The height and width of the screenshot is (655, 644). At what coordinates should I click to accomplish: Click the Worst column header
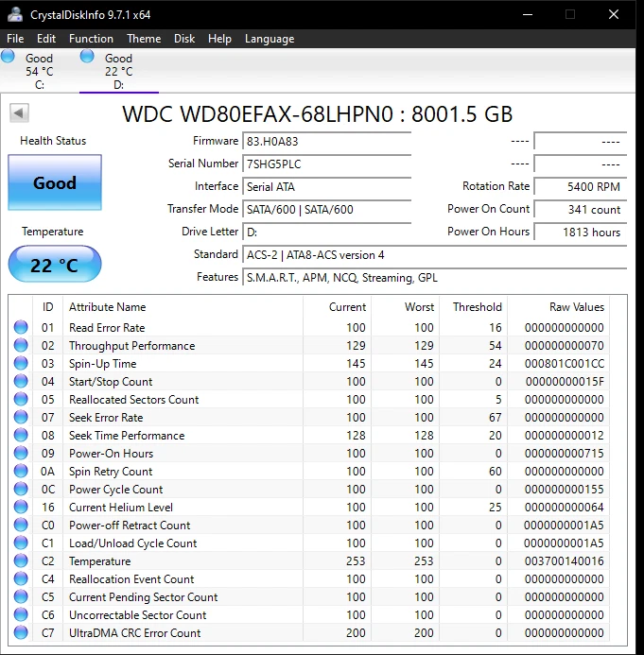405,307
